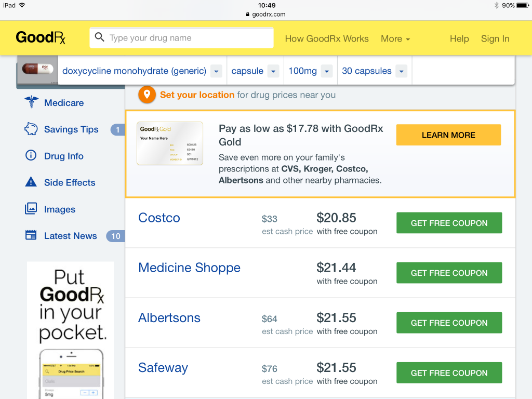Image resolution: width=532 pixels, height=399 pixels.
Task: Click the Images picture icon
Action: [31, 209]
